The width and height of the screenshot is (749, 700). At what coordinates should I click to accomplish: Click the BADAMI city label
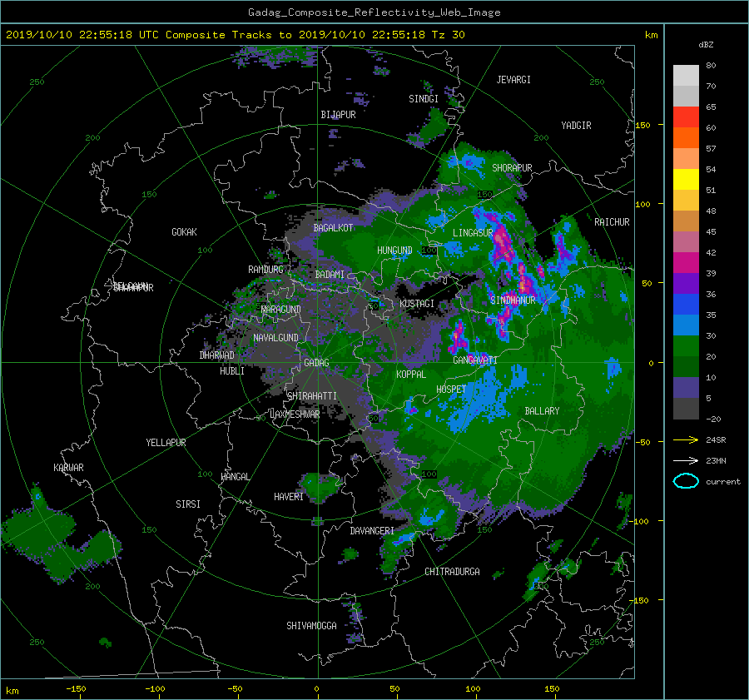click(x=330, y=275)
